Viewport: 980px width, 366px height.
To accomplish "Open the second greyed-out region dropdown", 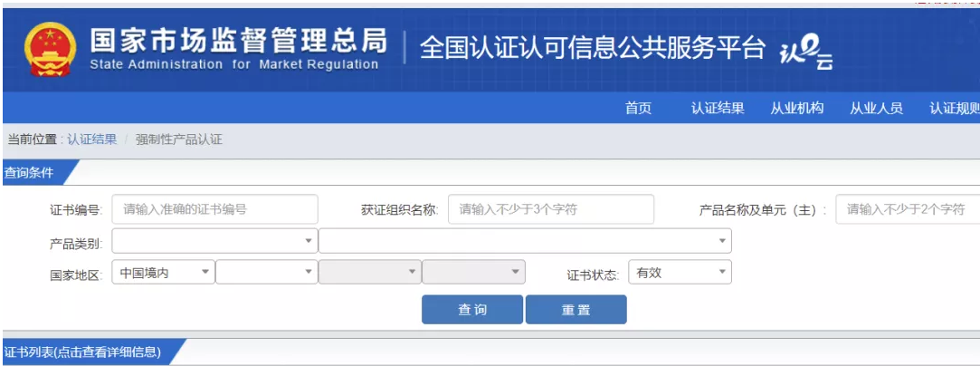I will coord(474,272).
